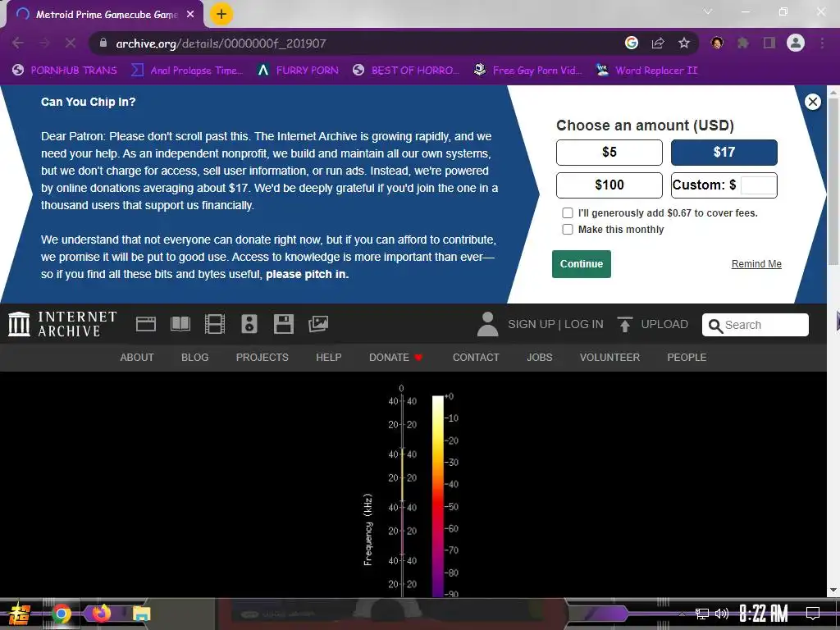This screenshot has width=840, height=630.
Task: Open a new browser tab
Action: coord(221,14)
